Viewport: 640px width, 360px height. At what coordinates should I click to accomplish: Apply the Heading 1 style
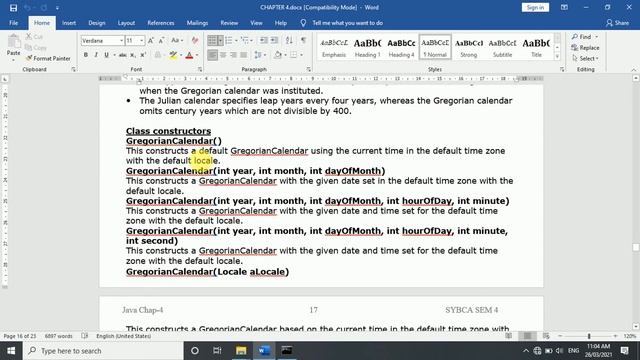(x=367, y=47)
